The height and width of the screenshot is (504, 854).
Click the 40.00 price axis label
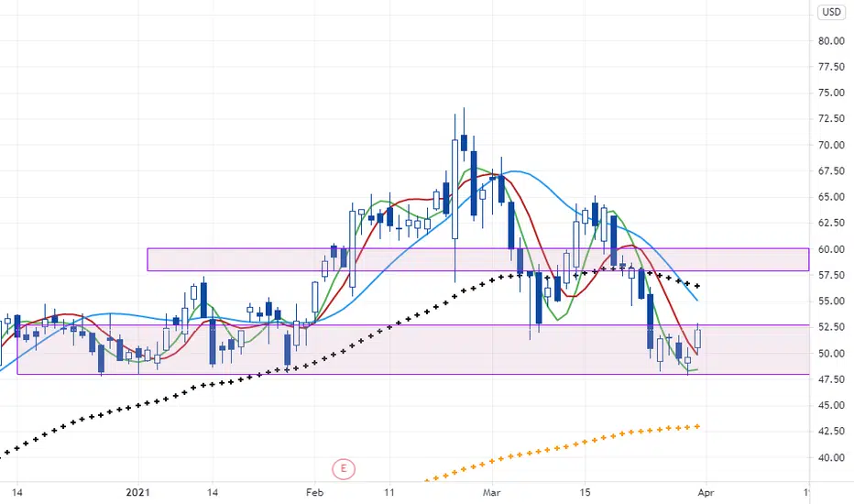pyautogui.click(x=831, y=457)
